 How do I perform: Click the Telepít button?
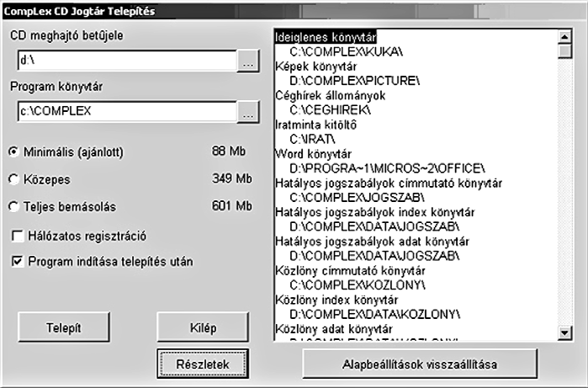coord(64,327)
